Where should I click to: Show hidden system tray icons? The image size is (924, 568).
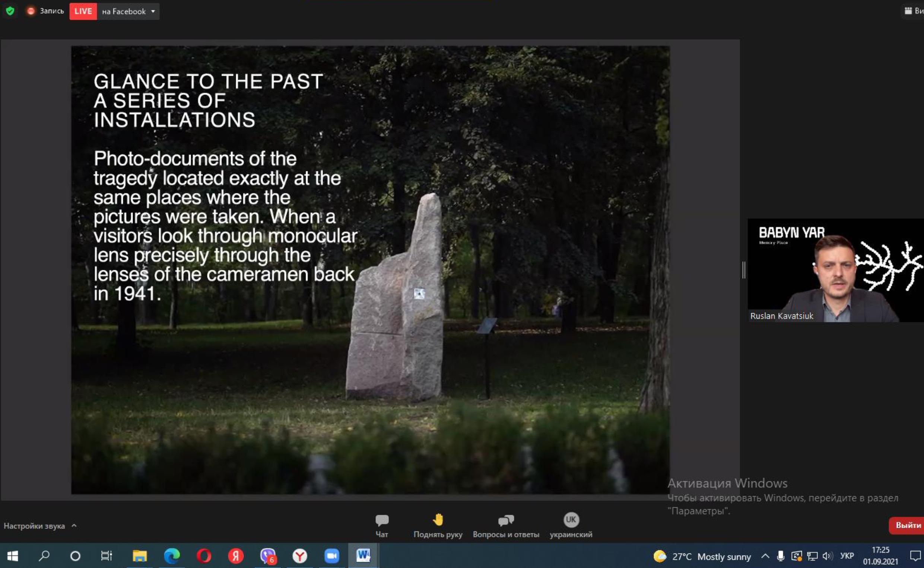pyautogui.click(x=765, y=556)
